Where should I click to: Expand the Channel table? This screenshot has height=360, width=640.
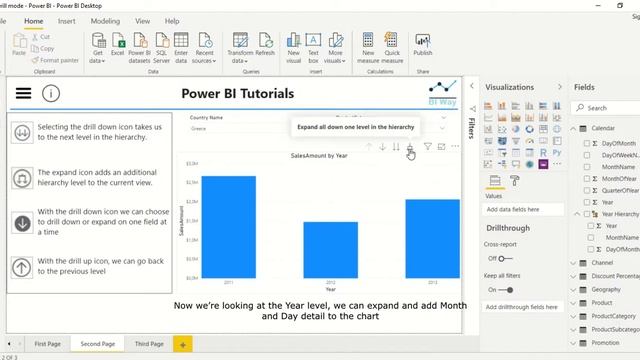coord(573,263)
